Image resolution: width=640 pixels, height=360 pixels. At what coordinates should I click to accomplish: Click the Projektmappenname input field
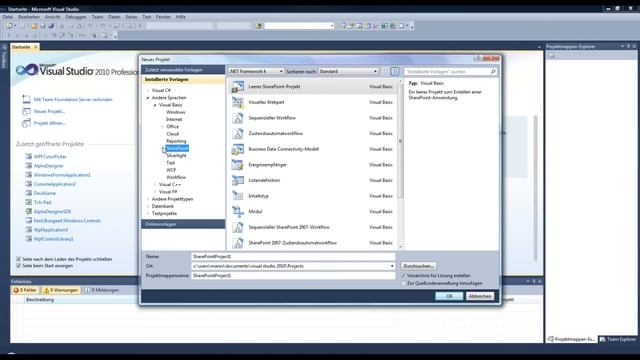[x=293, y=276]
